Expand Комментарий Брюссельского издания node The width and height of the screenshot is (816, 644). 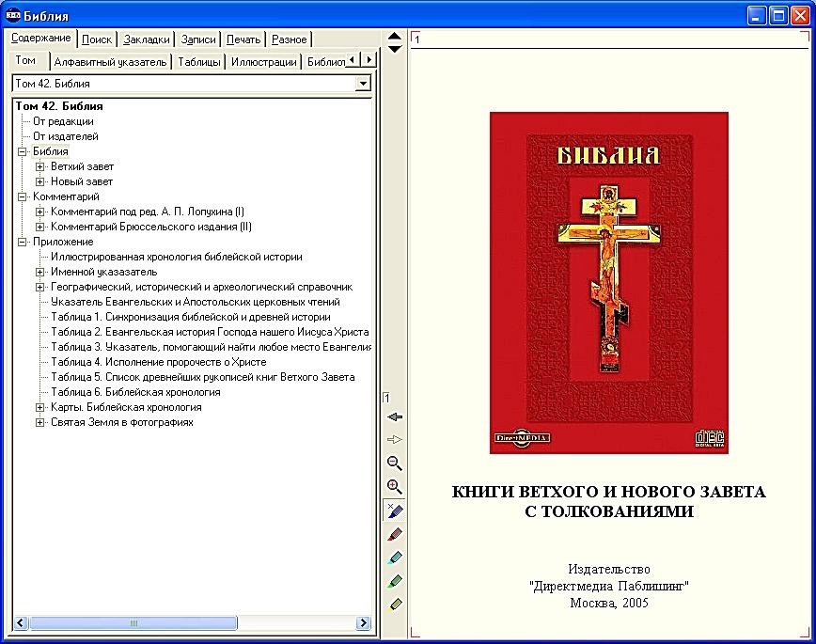point(40,227)
